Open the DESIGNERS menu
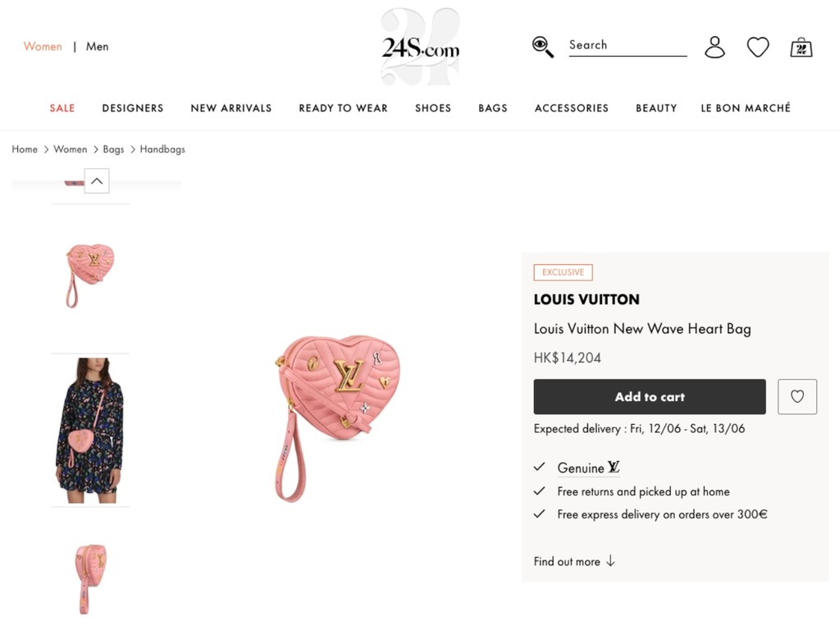This screenshot has width=840, height=630. [132, 107]
